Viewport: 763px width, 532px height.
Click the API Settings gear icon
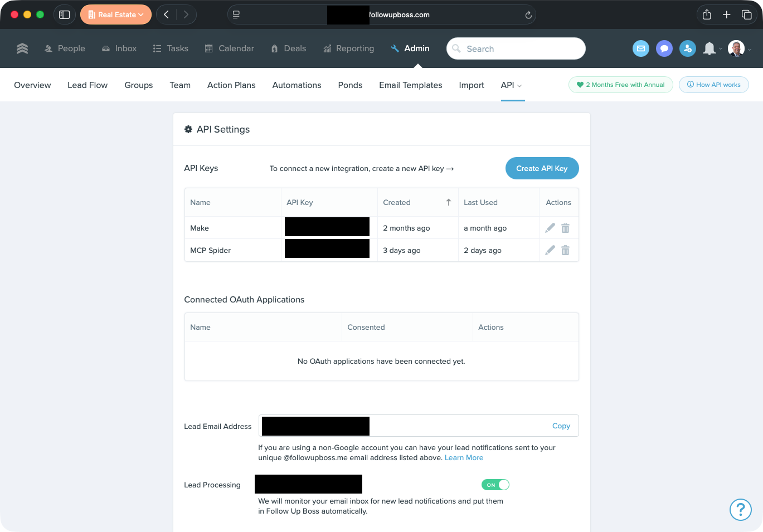click(188, 129)
